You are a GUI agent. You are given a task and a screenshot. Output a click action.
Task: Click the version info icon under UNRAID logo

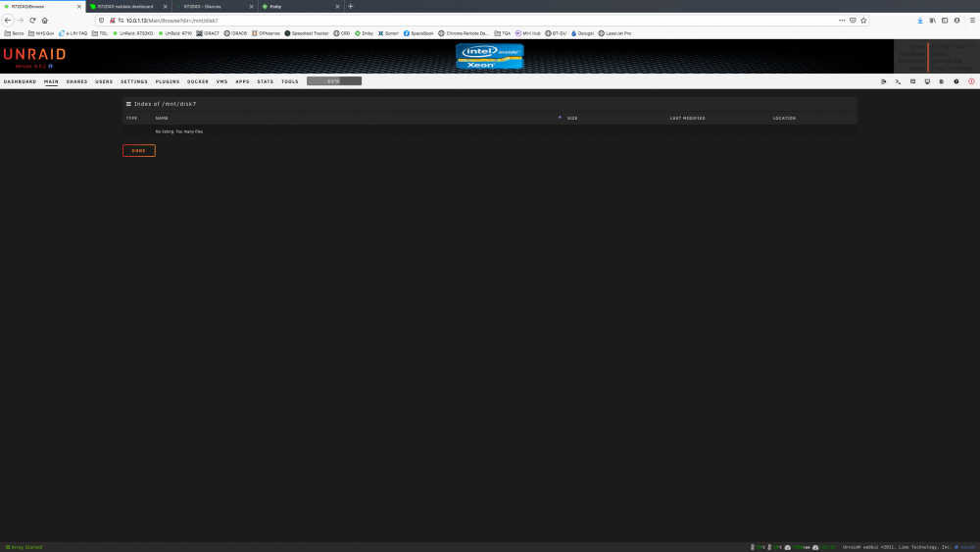51,66
